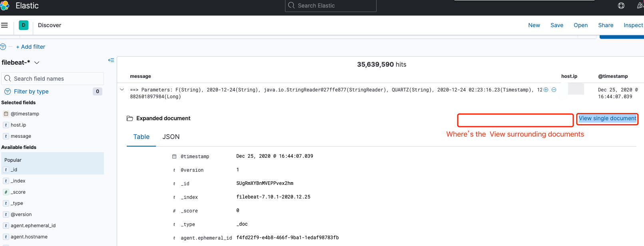
Task: Focus the Search field names input
Action: (53, 79)
